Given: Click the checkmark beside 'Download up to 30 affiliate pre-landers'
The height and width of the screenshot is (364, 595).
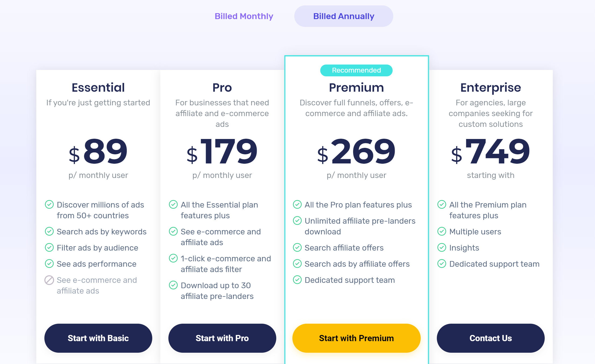Looking at the screenshot, I should click(173, 285).
